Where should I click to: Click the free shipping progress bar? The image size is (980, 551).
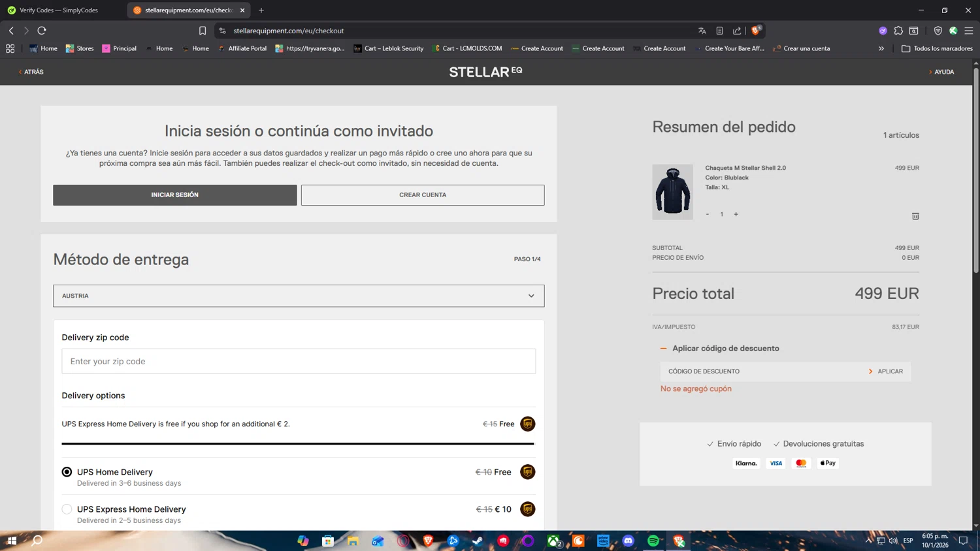click(298, 444)
